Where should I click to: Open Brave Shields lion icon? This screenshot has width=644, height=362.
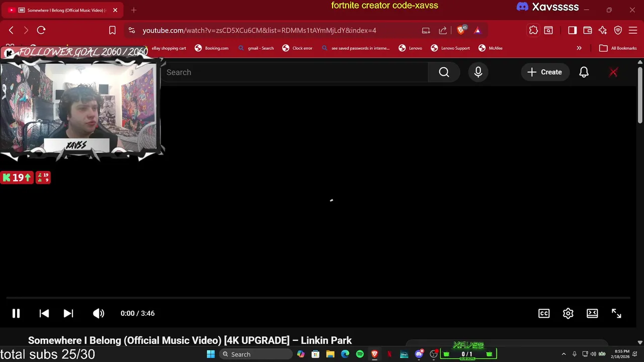pyautogui.click(x=461, y=30)
